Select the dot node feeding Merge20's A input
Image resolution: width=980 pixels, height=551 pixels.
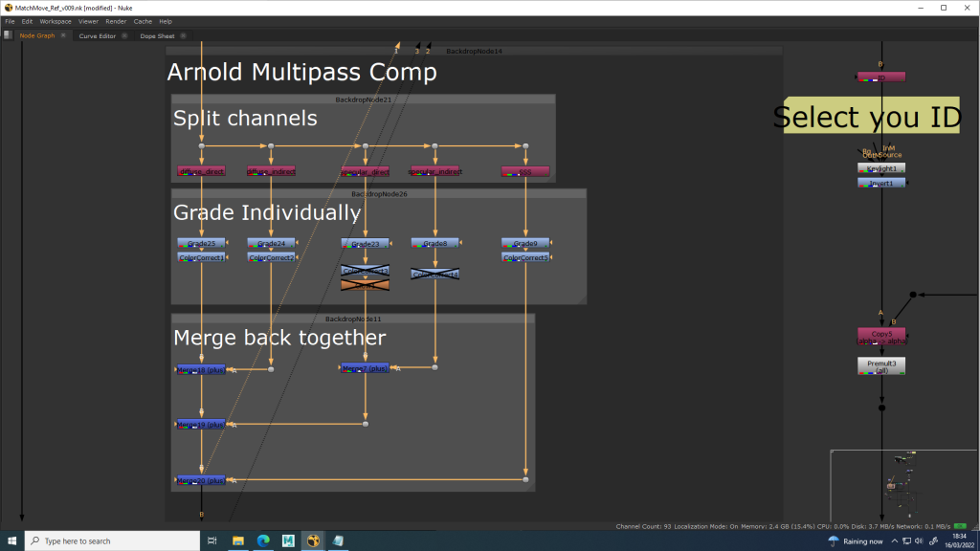pos(525,480)
